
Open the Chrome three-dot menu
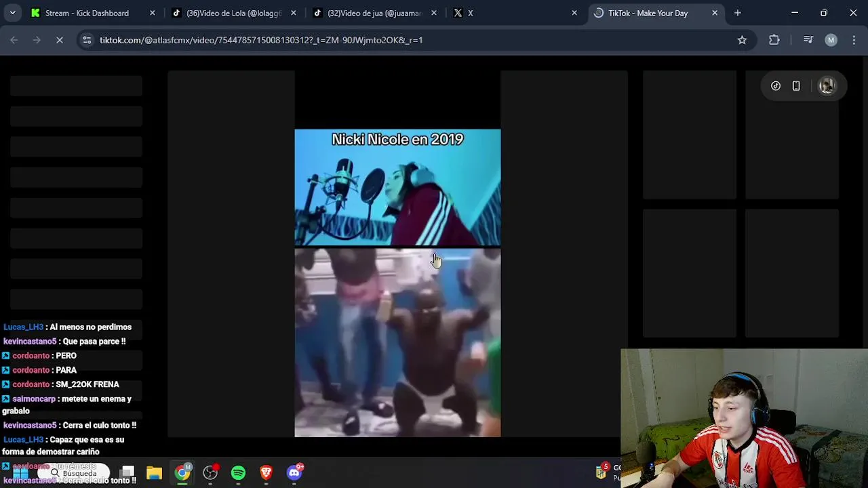tap(853, 40)
